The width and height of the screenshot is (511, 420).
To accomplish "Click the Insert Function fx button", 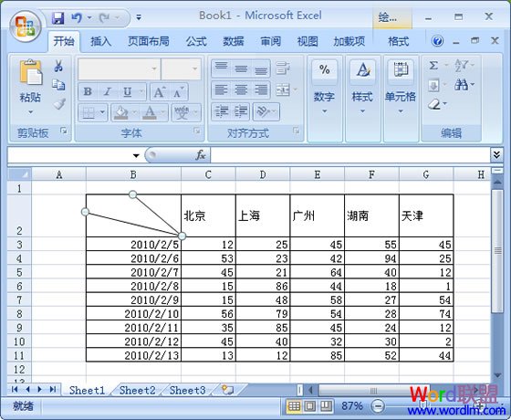I will (x=201, y=155).
